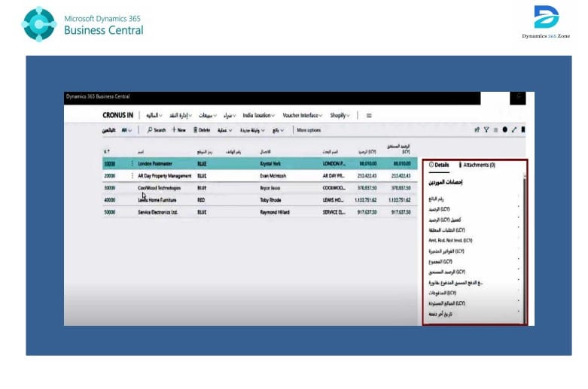
Task: Switch to the Details factbox tab
Action: [439, 165]
